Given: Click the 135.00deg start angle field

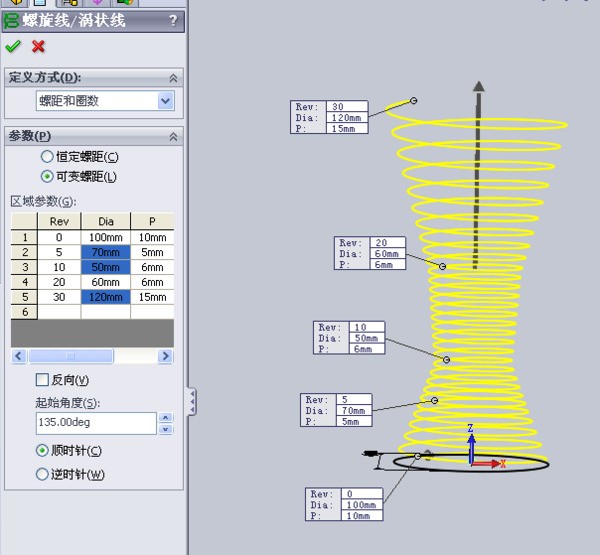Looking at the screenshot, I should (95, 423).
